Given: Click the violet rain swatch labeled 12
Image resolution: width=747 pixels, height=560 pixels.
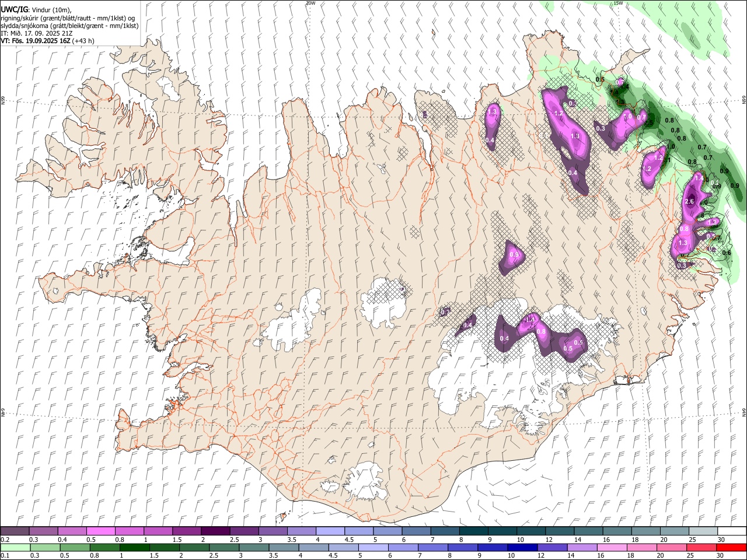Looking at the screenshot, I should [x=551, y=548].
